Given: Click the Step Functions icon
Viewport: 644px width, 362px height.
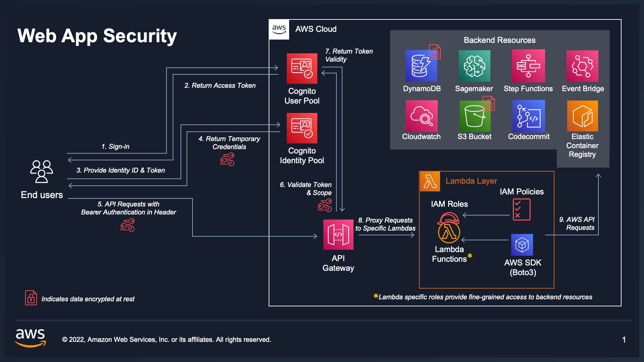Looking at the screenshot, I should click(528, 66).
